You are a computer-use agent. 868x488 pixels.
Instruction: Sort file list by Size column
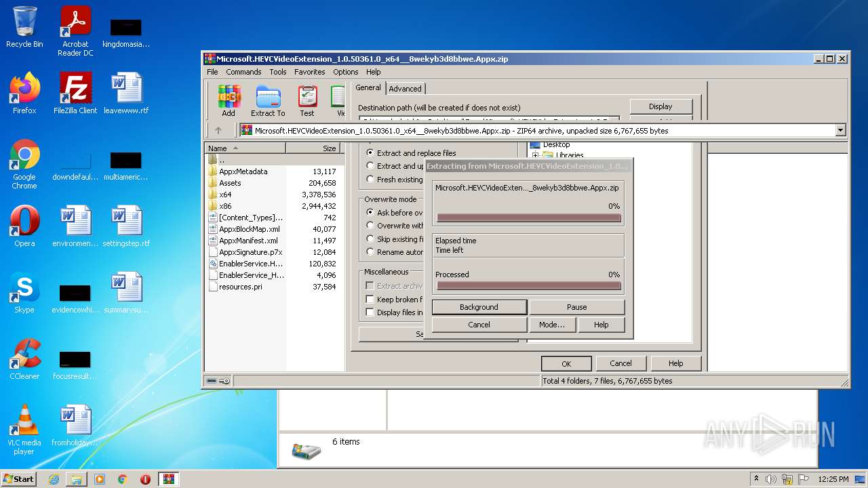coord(315,148)
